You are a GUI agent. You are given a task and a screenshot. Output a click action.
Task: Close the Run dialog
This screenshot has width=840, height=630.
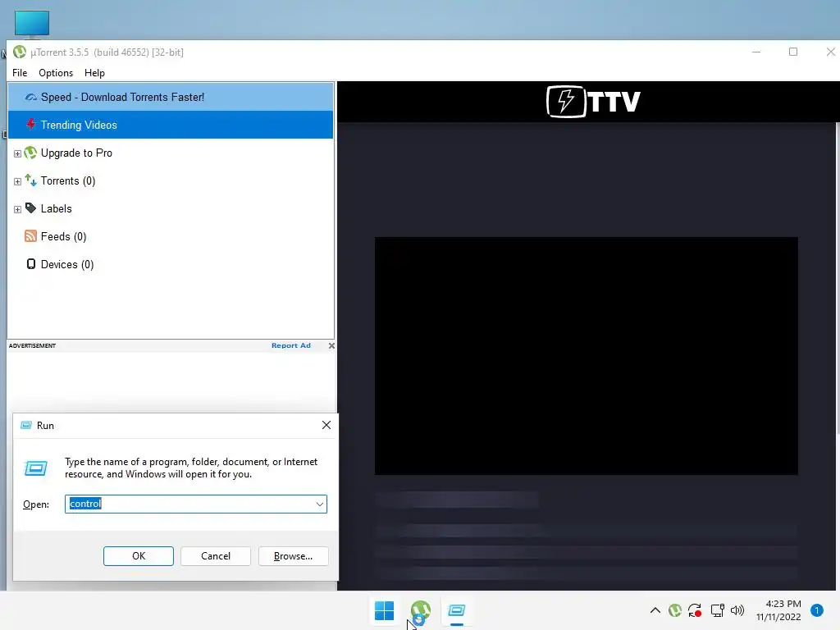(x=326, y=426)
